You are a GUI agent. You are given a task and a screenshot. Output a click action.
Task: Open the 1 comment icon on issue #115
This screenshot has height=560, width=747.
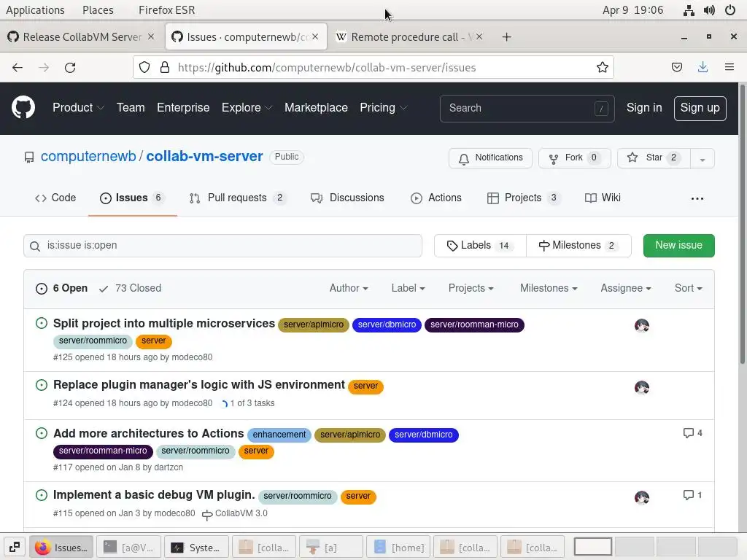tap(693, 495)
